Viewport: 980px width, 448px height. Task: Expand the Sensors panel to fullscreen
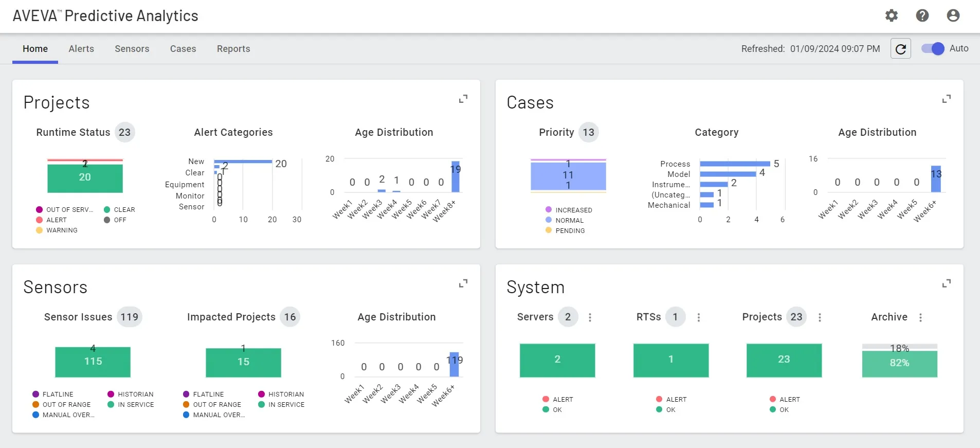click(x=462, y=283)
